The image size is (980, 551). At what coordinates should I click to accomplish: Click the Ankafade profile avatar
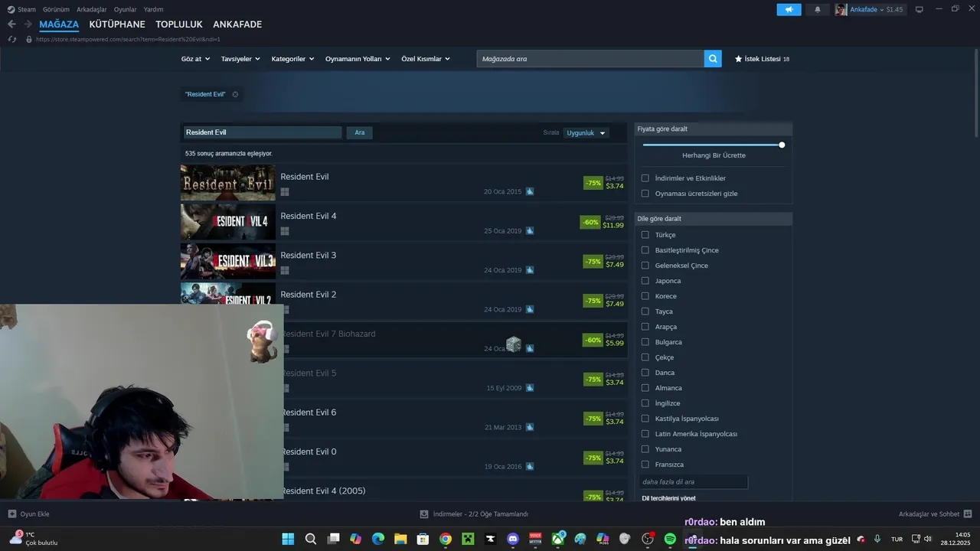pos(841,9)
